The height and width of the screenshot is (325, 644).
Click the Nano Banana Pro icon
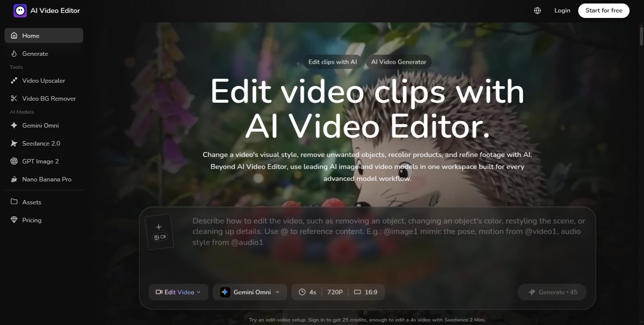[x=14, y=179]
